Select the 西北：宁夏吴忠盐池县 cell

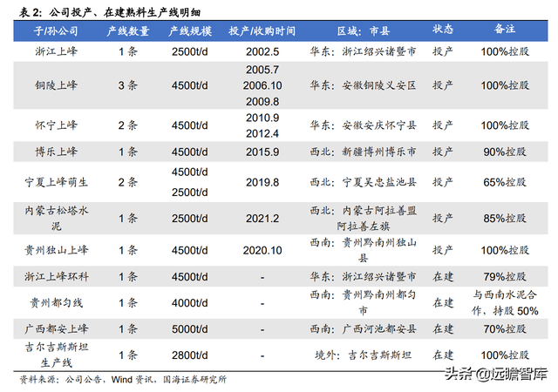coord(363,182)
